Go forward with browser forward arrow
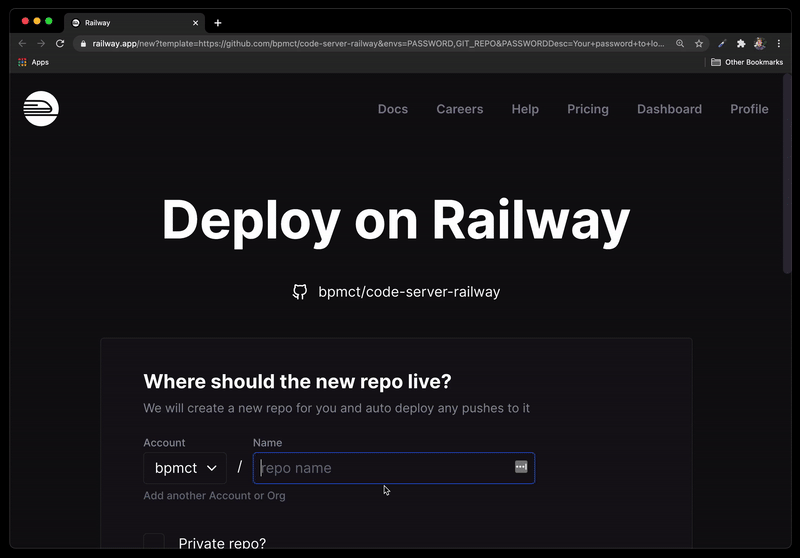 pos(41,43)
